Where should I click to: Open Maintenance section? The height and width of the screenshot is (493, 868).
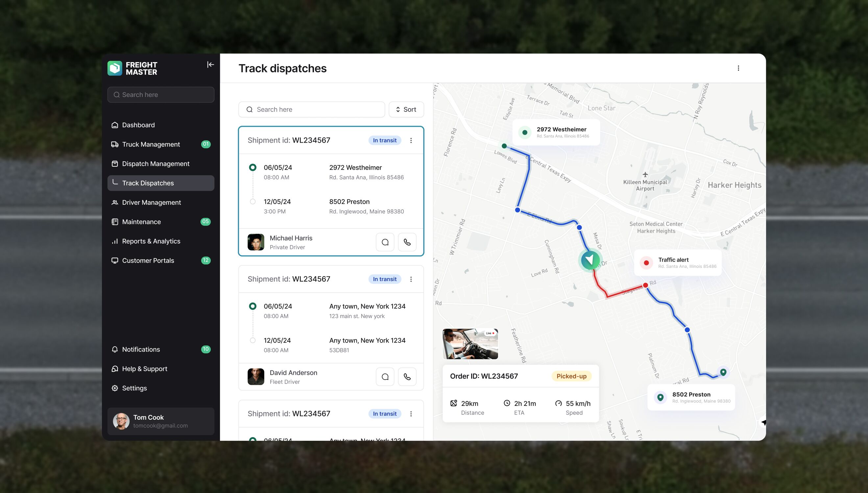click(161, 222)
